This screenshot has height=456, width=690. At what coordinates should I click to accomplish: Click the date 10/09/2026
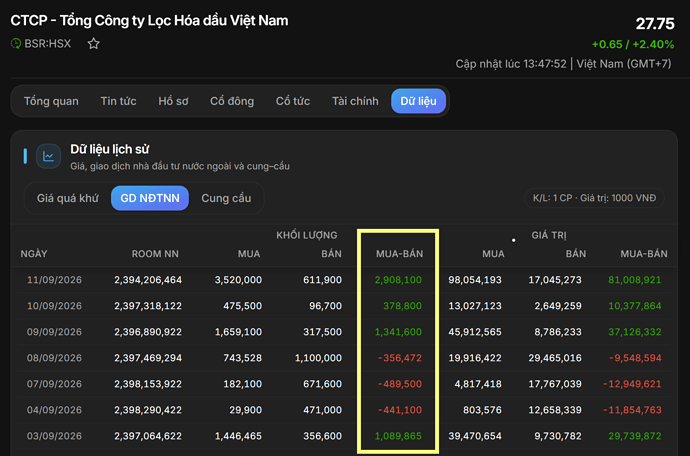pyautogui.click(x=54, y=306)
